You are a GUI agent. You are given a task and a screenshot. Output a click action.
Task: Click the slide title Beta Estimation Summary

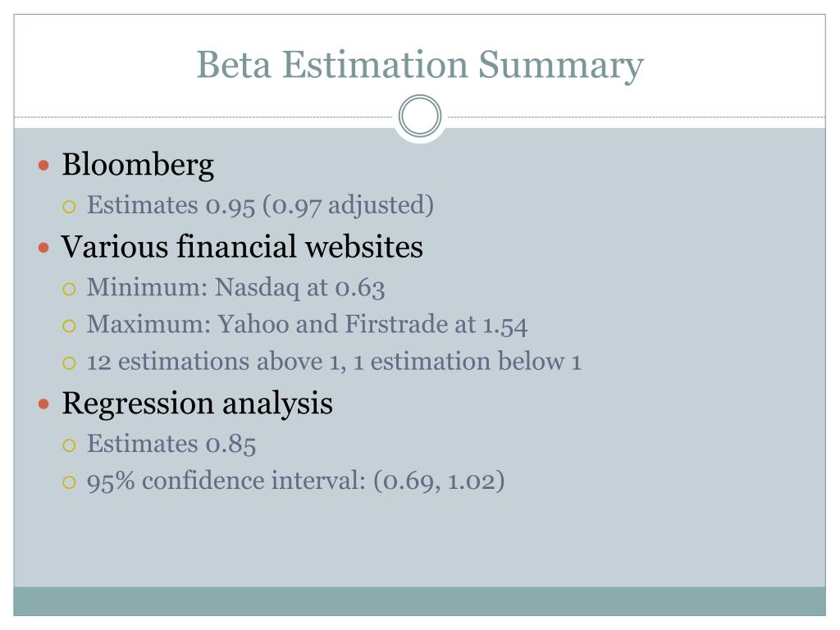pos(420,66)
